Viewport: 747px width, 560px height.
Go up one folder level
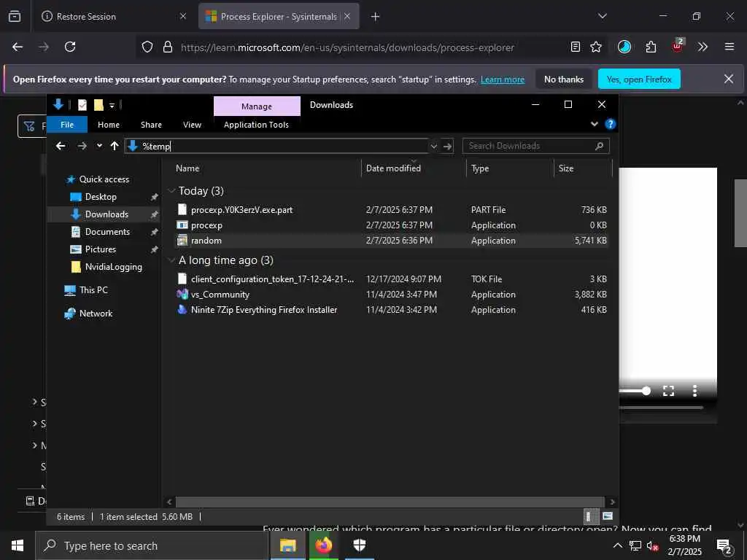[115, 146]
